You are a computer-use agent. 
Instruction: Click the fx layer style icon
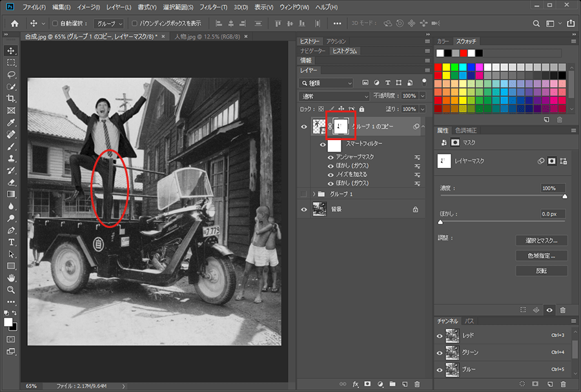356,384
